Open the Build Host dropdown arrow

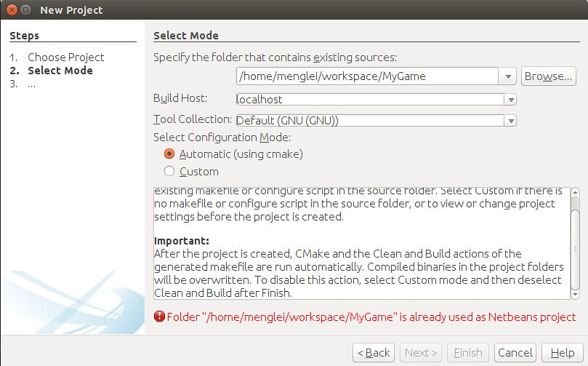[511, 100]
